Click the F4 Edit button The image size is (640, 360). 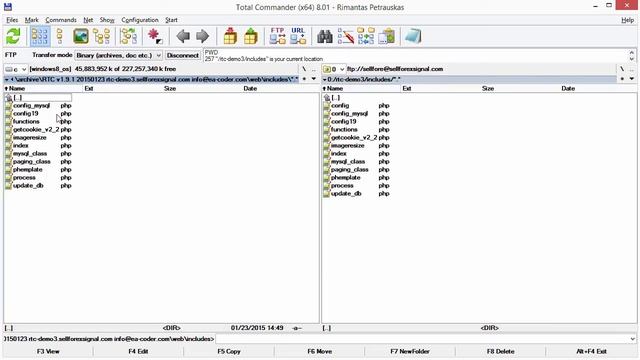click(138, 351)
